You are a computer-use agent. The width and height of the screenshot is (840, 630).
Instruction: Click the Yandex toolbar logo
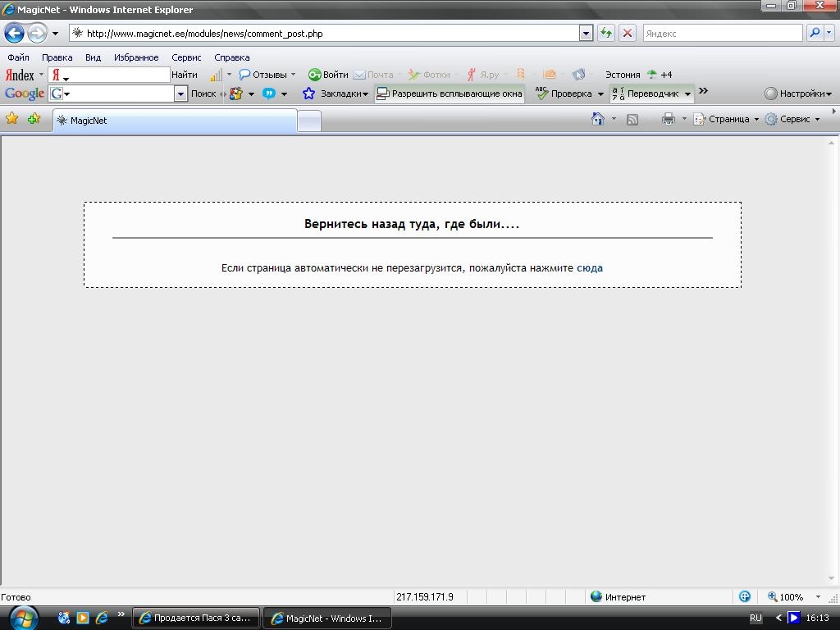[x=20, y=75]
